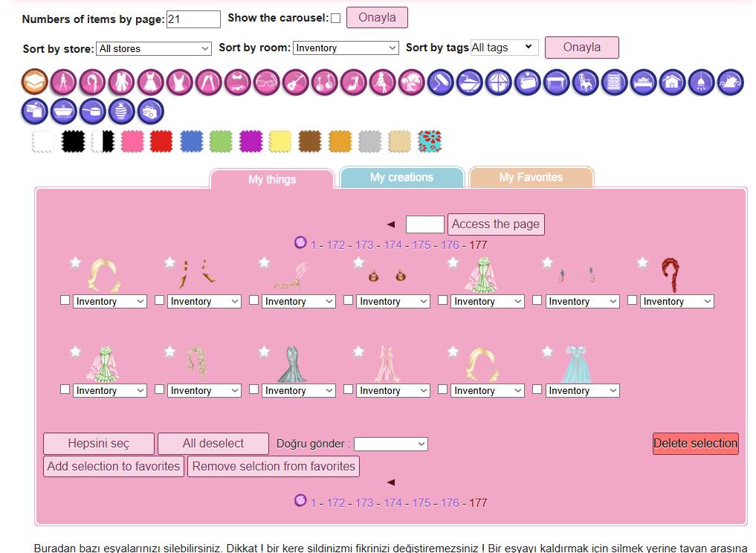Select the dress category icon
Viewport: 756px width, 553px height.
(150, 82)
